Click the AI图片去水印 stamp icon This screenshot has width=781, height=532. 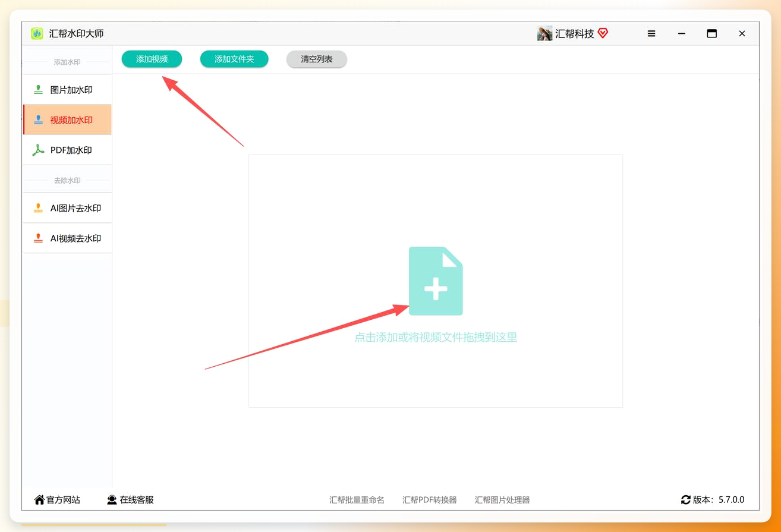[x=39, y=209]
